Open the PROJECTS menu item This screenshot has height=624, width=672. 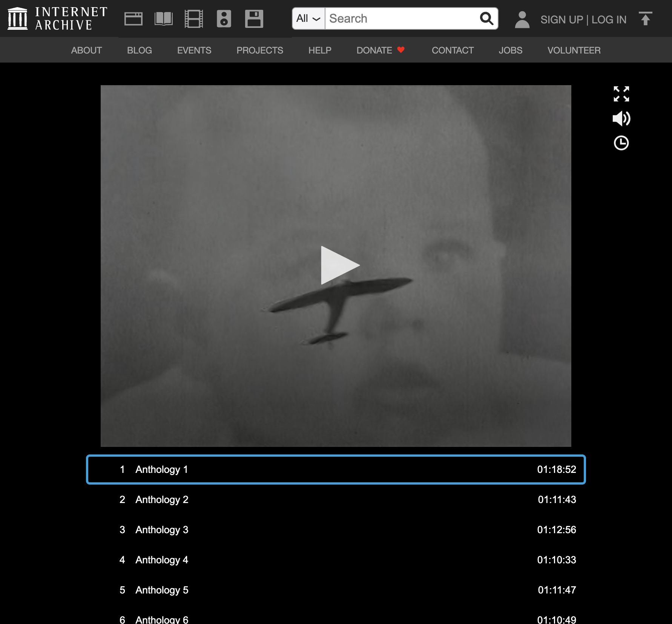[259, 50]
